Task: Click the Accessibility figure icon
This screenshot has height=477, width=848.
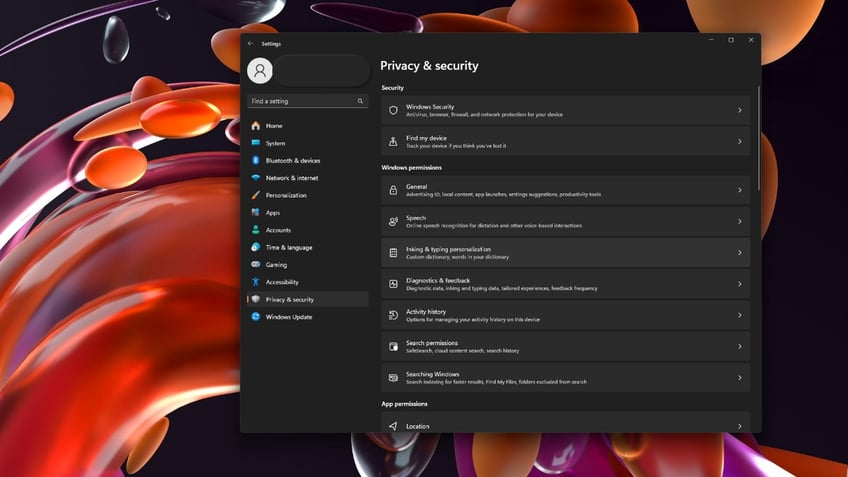Action: coord(256,282)
